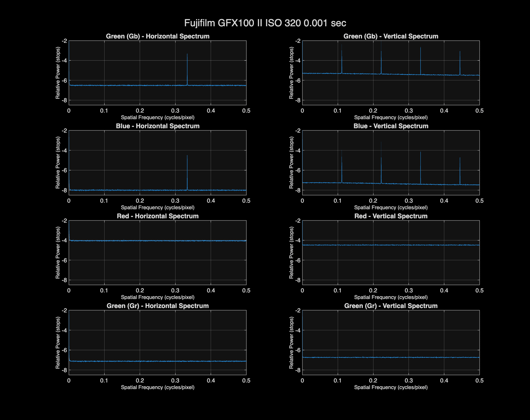Click the -8 y-tick of Red Horizontal plot

pos(64,280)
